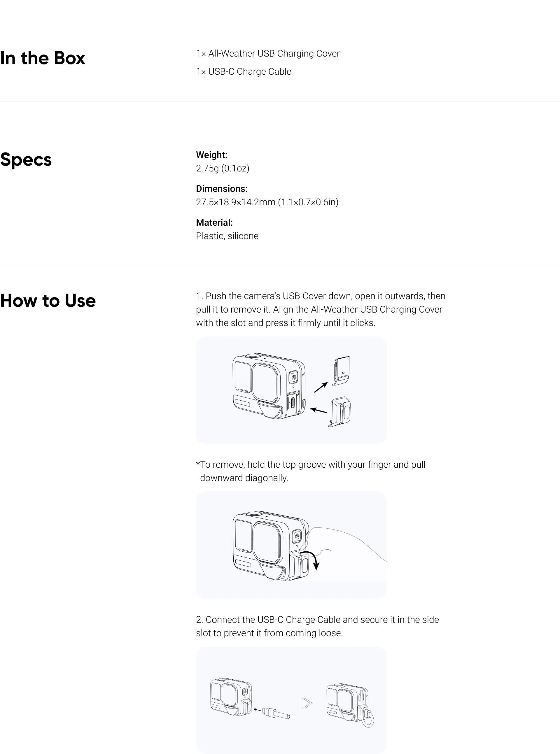The width and height of the screenshot is (560, 754).
Task: Click the arrow pointing away toward removed cover
Action: tap(321, 387)
